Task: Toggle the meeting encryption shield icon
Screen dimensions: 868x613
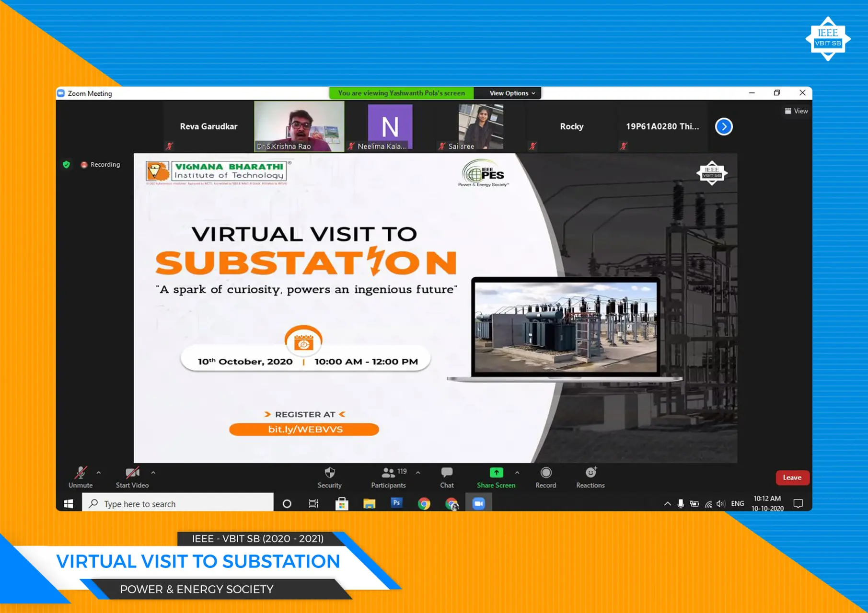Action: 67,164
